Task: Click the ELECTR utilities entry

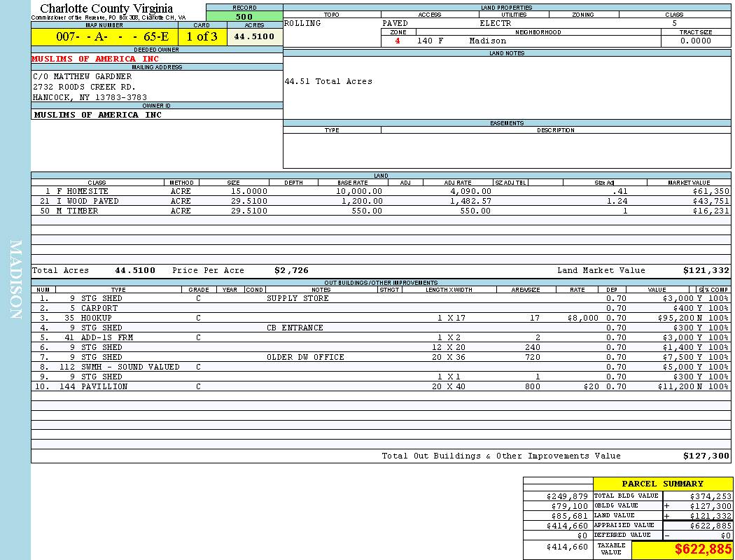Action: coord(496,24)
